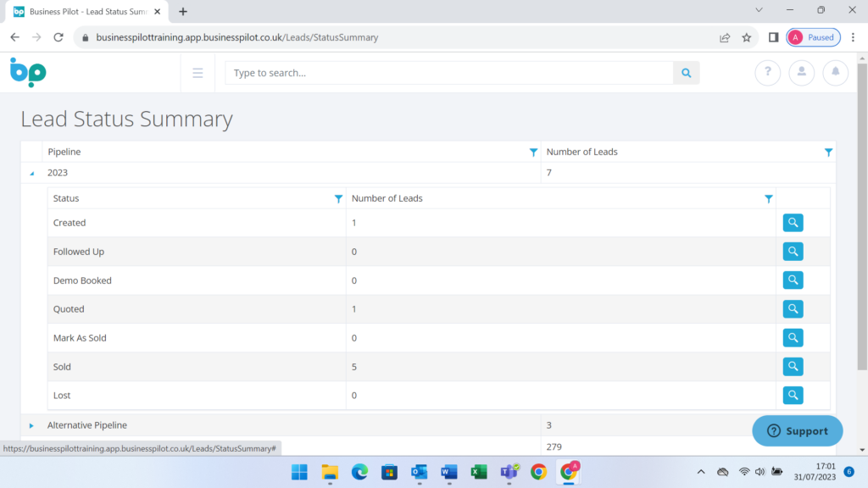The width and height of the screenshot is (868, 488).
Task: Open a new browser tab
Action: pyautogui.click(x=183, y=12)
